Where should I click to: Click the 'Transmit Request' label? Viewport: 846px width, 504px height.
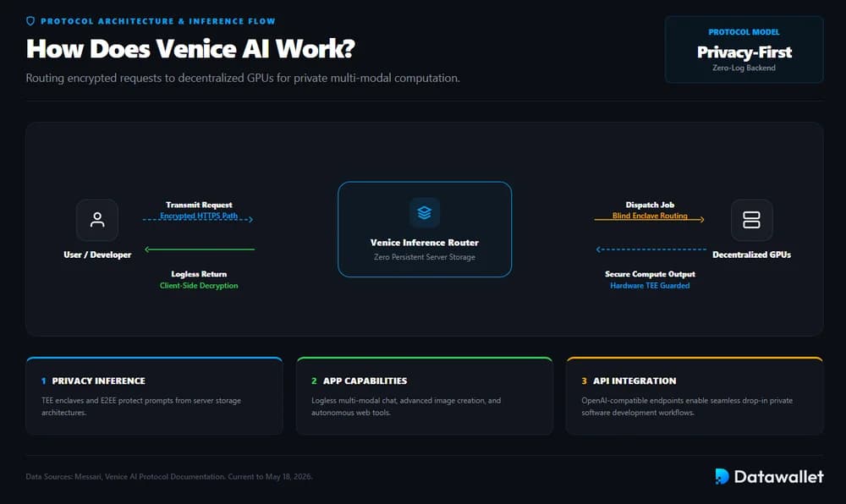199,205
